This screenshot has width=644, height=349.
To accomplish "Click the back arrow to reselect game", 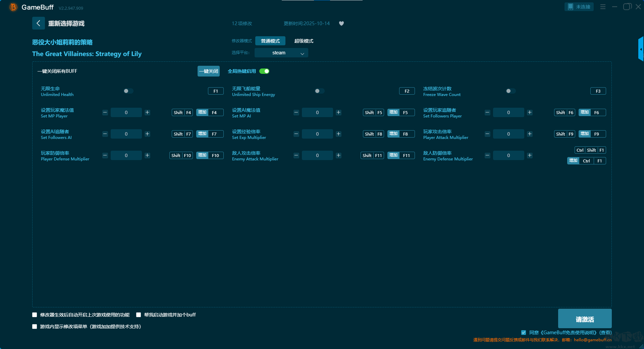I will pyautogui.click(x=38, y=23).
